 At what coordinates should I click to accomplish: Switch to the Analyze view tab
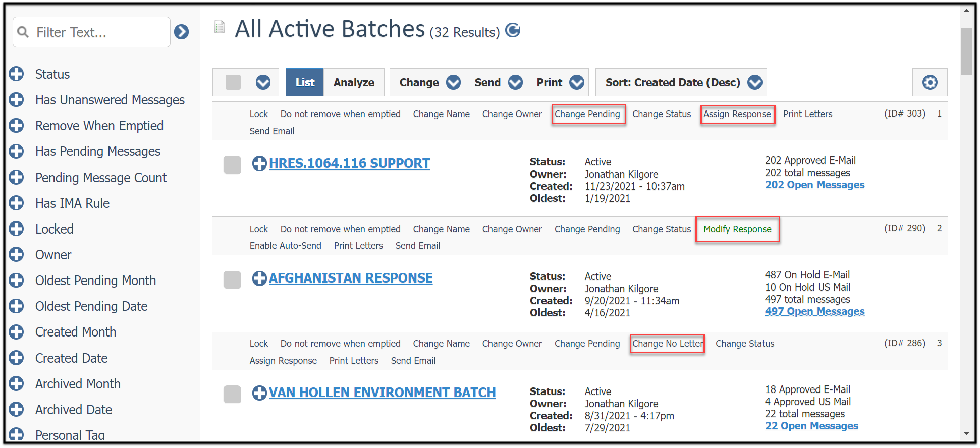(x=354, y=82)
